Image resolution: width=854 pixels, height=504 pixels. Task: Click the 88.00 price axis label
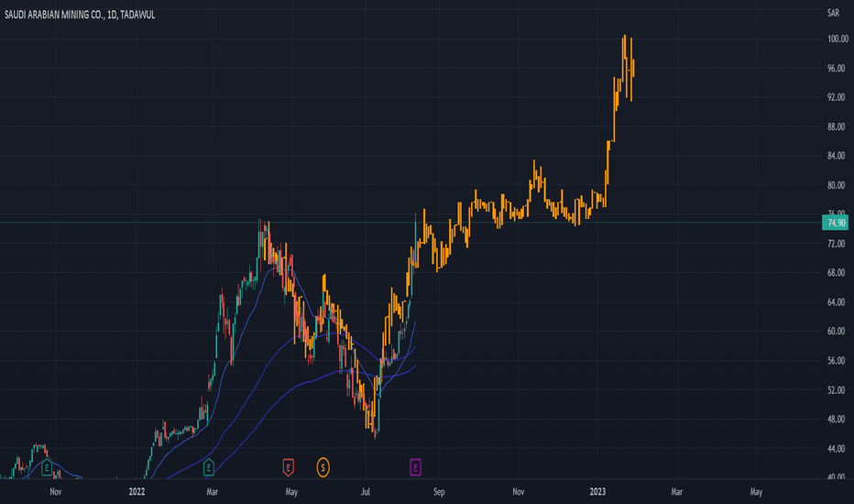tap(838, 126)
